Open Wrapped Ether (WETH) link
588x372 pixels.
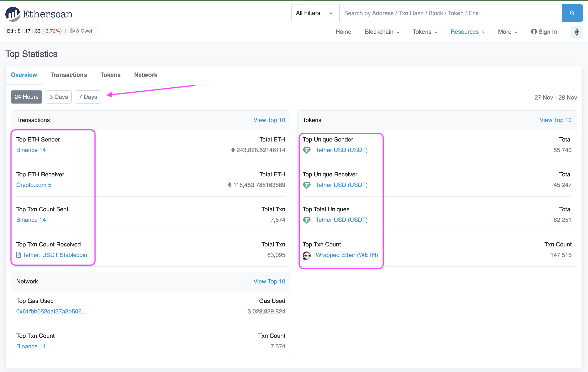point(347,255)
